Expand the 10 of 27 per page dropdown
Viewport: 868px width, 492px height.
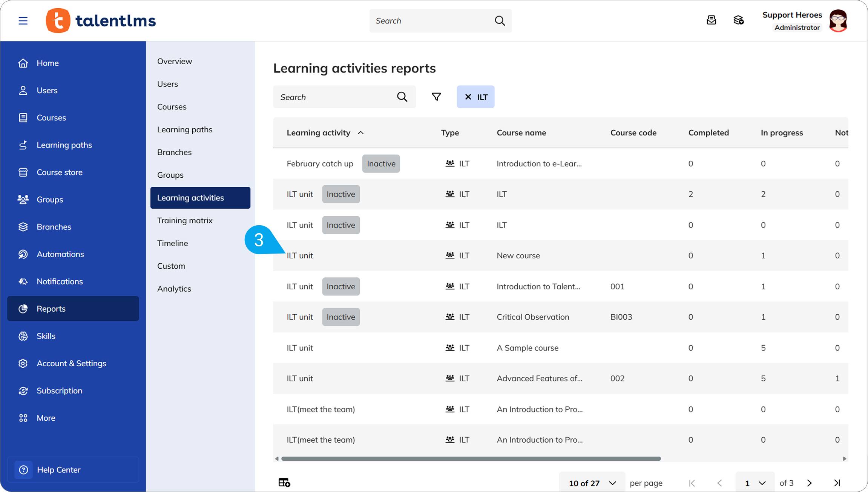pos(592,483)
